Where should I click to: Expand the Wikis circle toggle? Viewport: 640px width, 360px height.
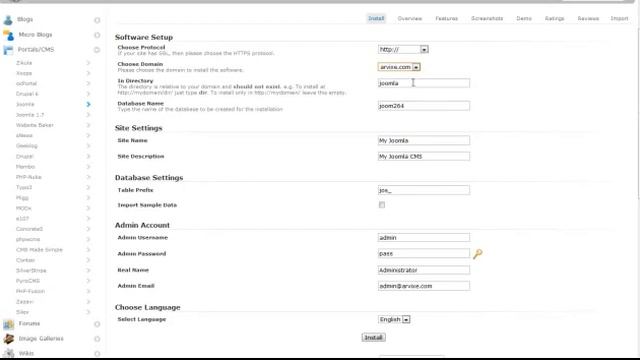97,353
